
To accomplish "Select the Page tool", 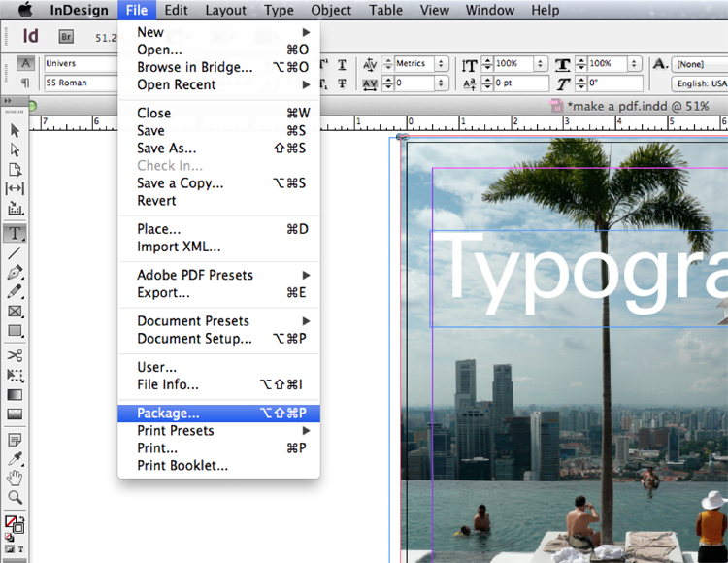I will pyautogui.click(x=15, y=170).
